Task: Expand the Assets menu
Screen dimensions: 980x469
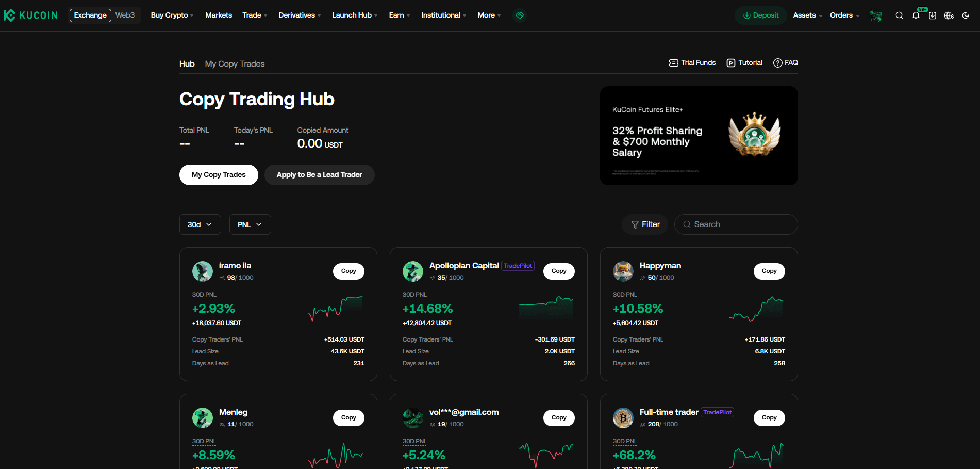Action: [807, 15]
